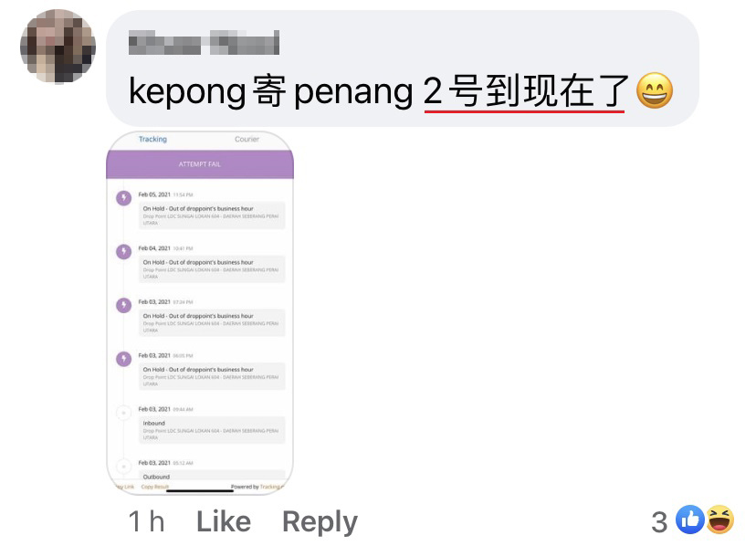Viewport: 756px width, 546px height.
Task: Click the purple ATTEMPT FAIL status banner
Action: [x=200, y=164]
